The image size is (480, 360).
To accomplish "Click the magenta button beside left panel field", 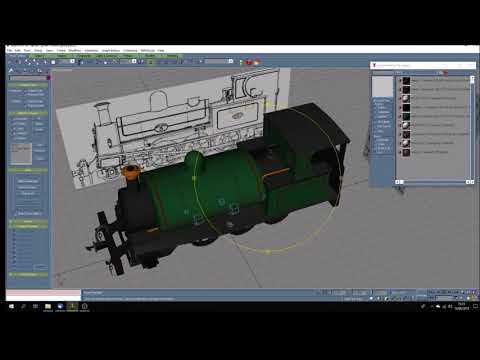I will (x=49, y=78).
